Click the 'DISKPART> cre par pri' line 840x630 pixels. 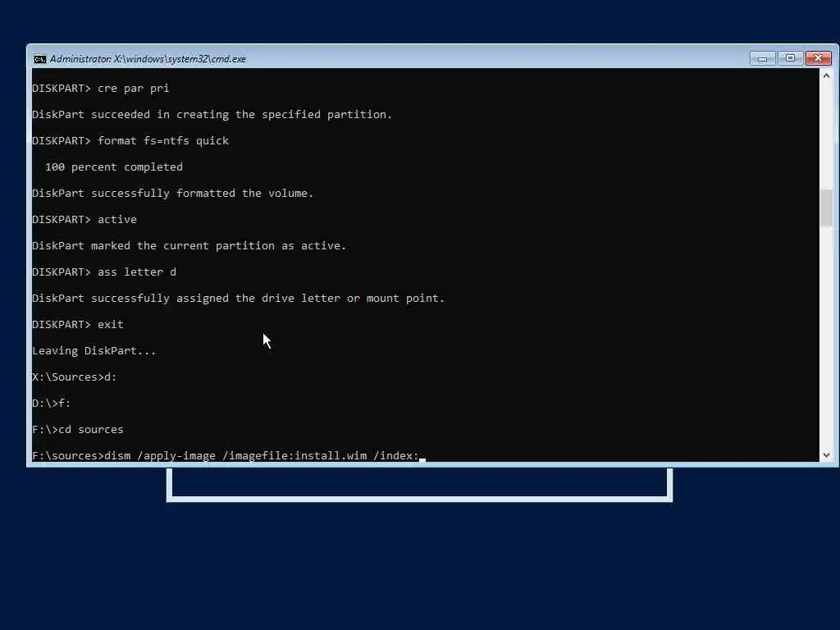(x=101, y=89)
